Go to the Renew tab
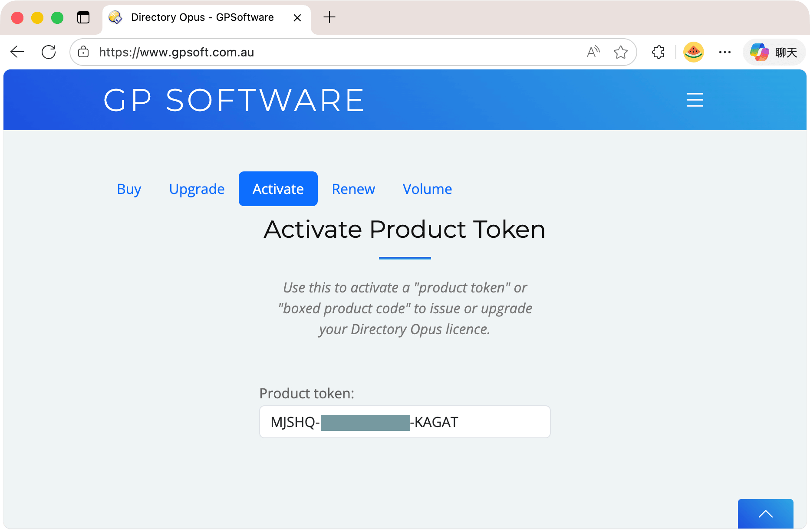The image size is (810, 532). (x=353, y=189)
